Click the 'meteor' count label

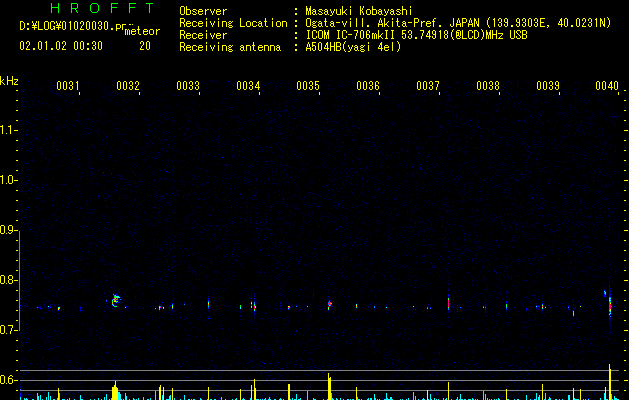(x=142, y=31)
